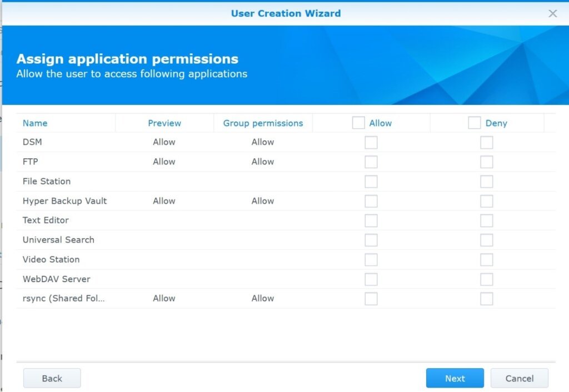Allow access to Text Editor
569x392 pixels.
371,220
